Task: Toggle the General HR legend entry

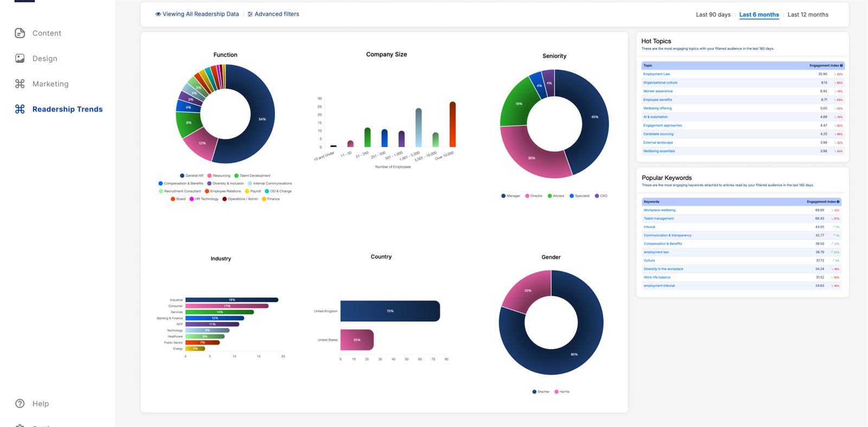Action: coord(192,176)
